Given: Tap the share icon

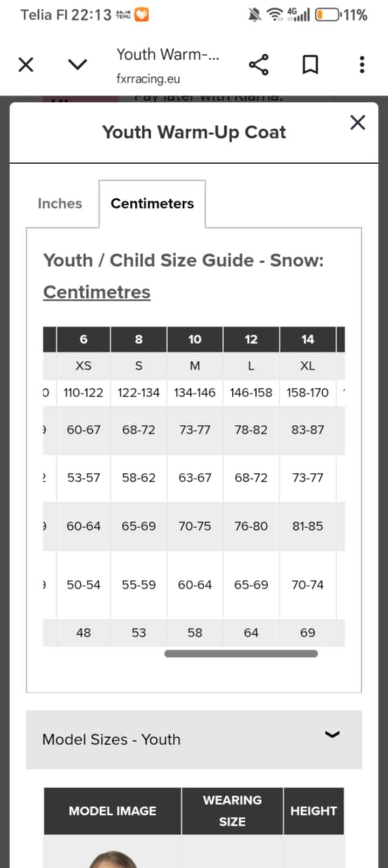Looking at the screenshot, I should [259, 65].
